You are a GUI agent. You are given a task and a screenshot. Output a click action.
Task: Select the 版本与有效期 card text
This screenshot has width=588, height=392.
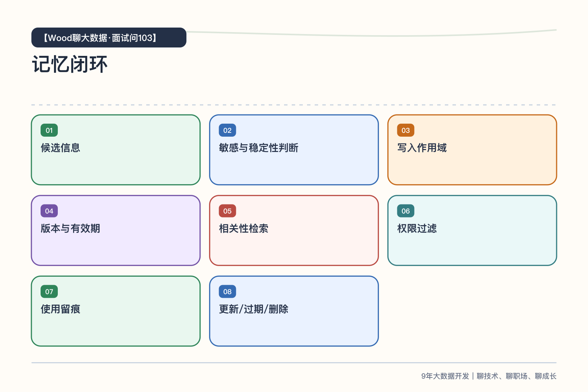(70, 229)
